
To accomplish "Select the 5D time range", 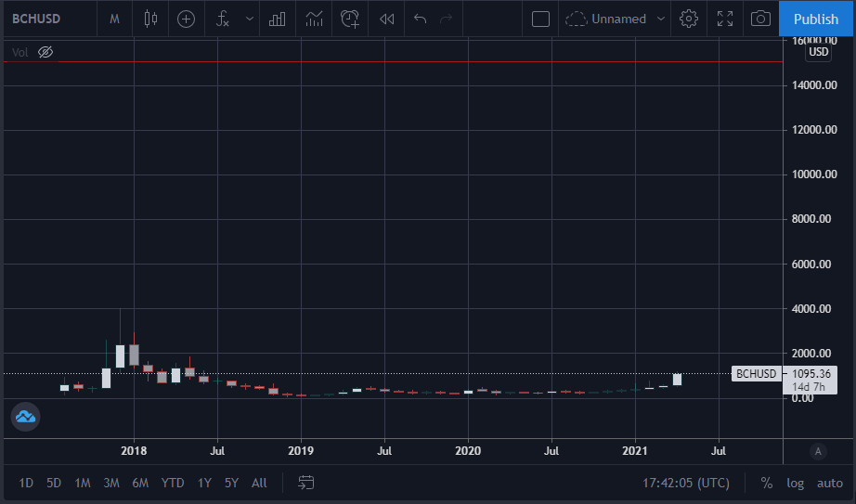I will tap(54, 483).
